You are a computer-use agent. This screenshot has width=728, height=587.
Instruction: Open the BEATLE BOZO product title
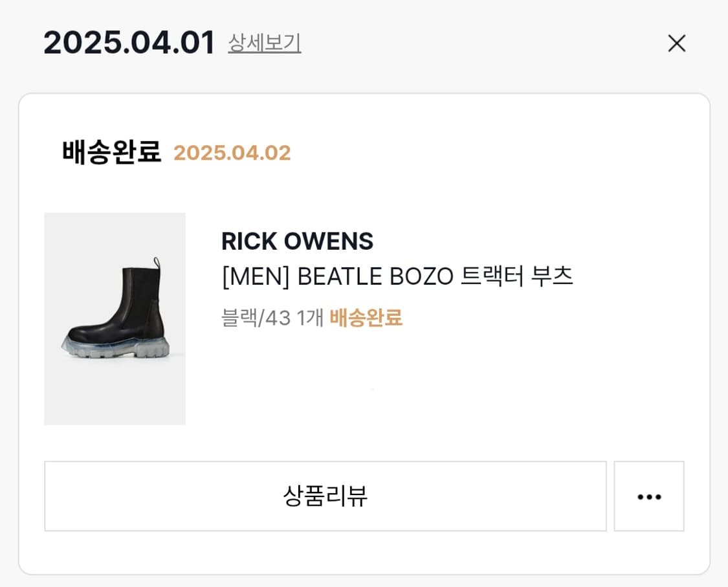tap(375, 276)
